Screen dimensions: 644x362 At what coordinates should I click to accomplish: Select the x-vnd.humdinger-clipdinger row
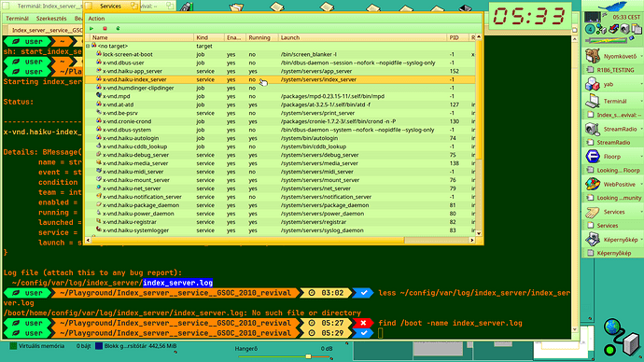click(280, 88)
